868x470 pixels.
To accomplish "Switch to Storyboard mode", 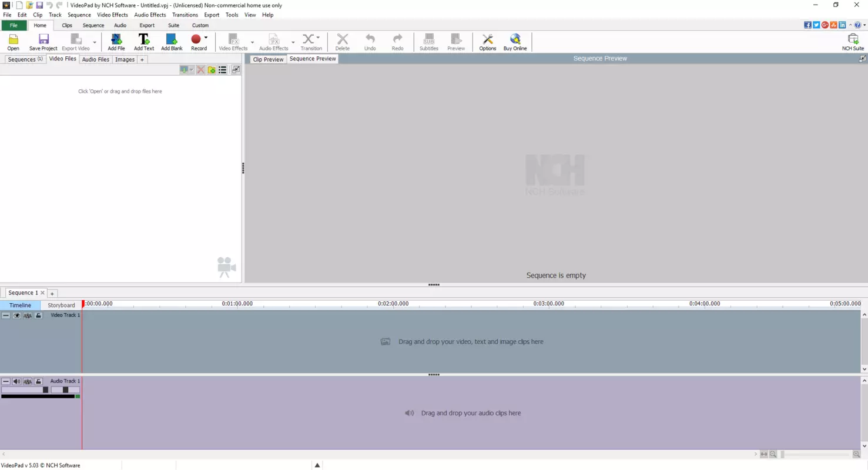I will [61, 305].
